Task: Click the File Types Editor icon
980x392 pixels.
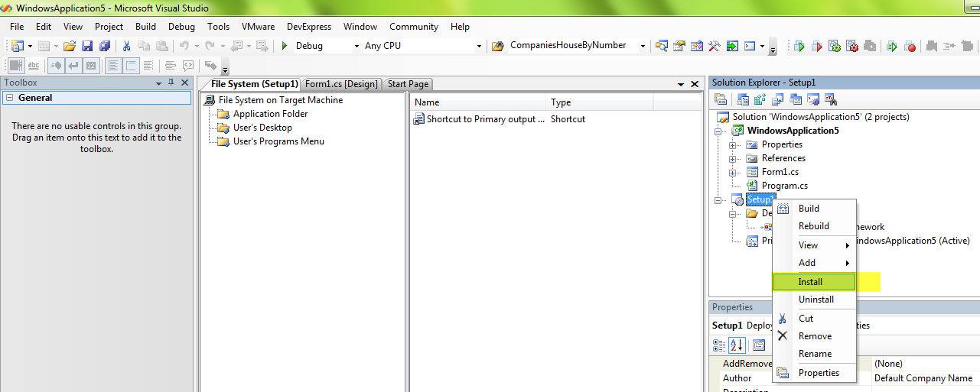Action: [778, 99]
